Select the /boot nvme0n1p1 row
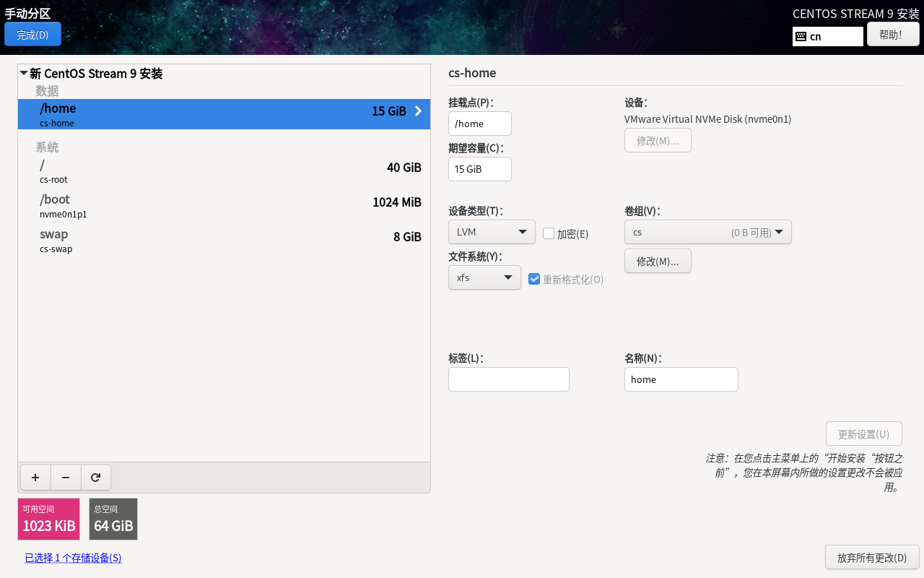Screen dimensions: 924x578 coord(224,205)
